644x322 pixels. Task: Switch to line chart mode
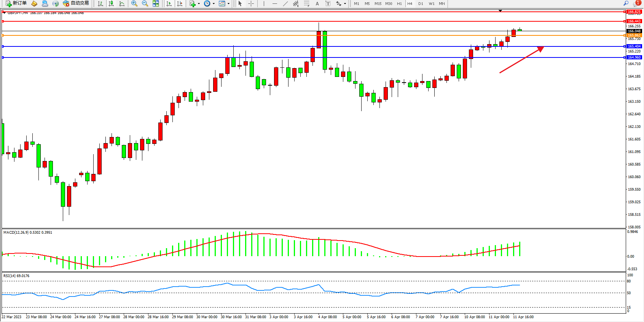122,3
